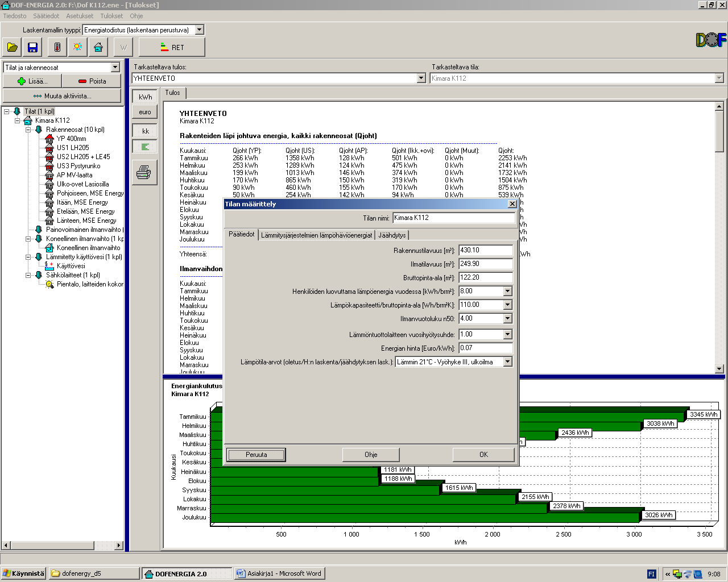The height and width of the screenshot is (582, 728).
Task: Close the Tilan määrittely dialog
Action: [512, 204]
